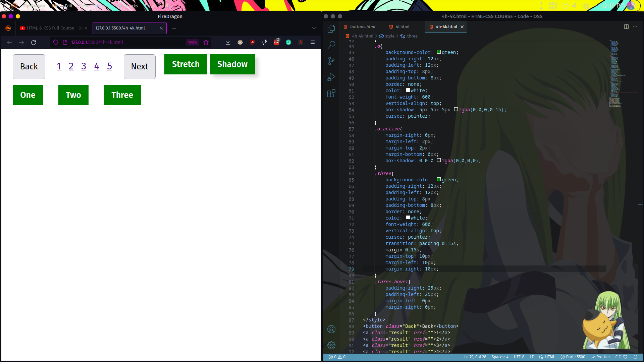This screenshot has width=644, height=362.
Task: Click the green color swatch on line 65
Action: (439, 179)
